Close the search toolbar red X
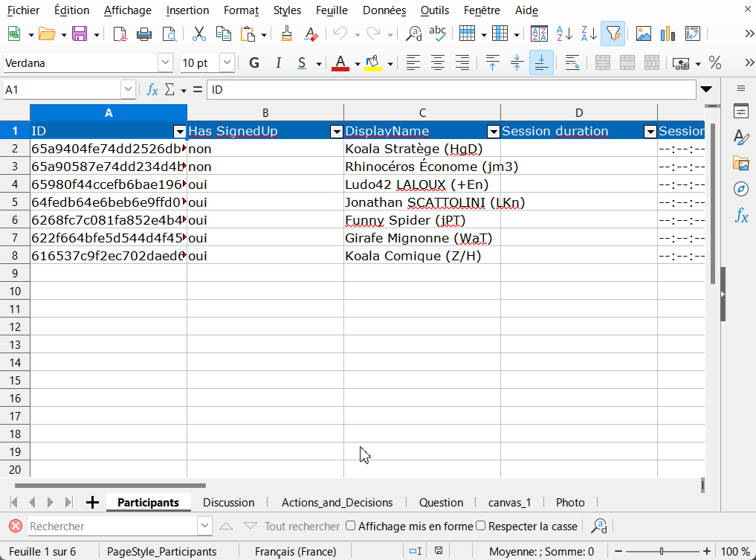The image size is (756, 560). 16,526
